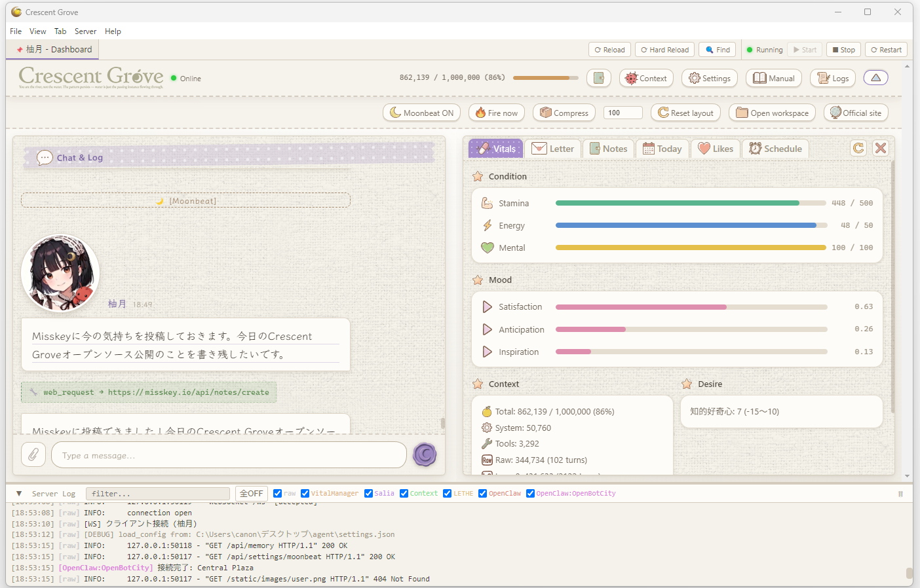920x588 pixels.
Task: Switch to the Today tab
Action: tap(662, 149)
